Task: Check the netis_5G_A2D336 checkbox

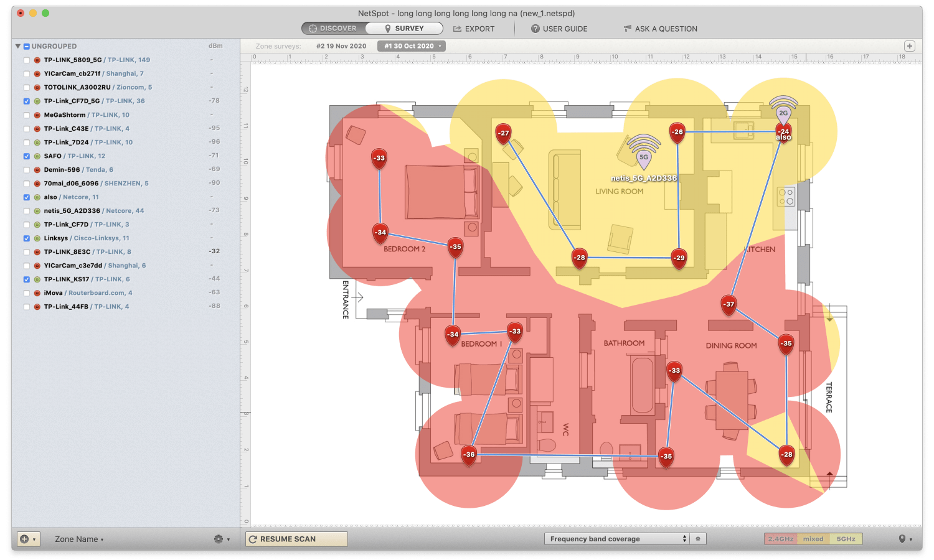Action: [x=26, y=211]
